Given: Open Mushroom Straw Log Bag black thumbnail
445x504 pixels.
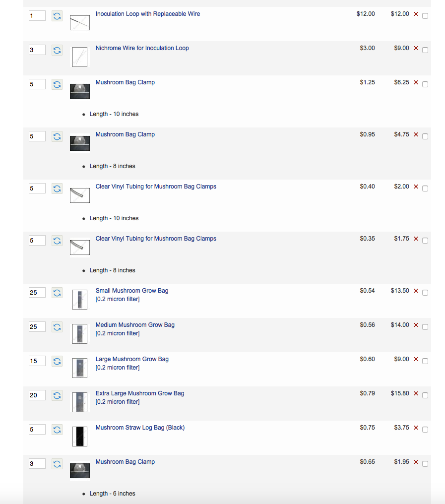Looking at the screenshot, I should [x=79, y=436].
